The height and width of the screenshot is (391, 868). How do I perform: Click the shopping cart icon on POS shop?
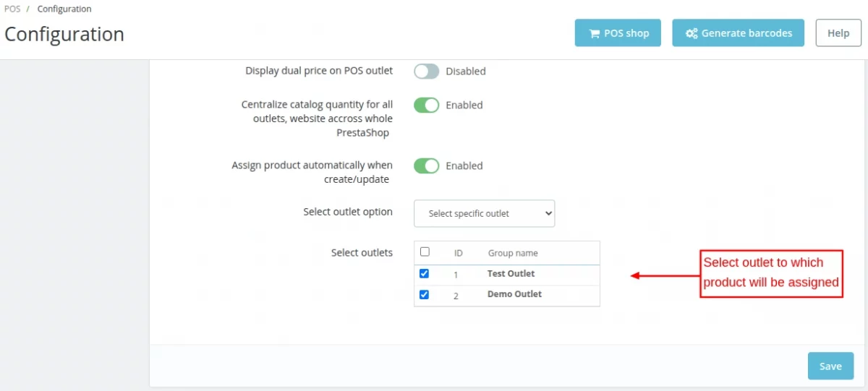pyautogui.click(x=595, y=33)
